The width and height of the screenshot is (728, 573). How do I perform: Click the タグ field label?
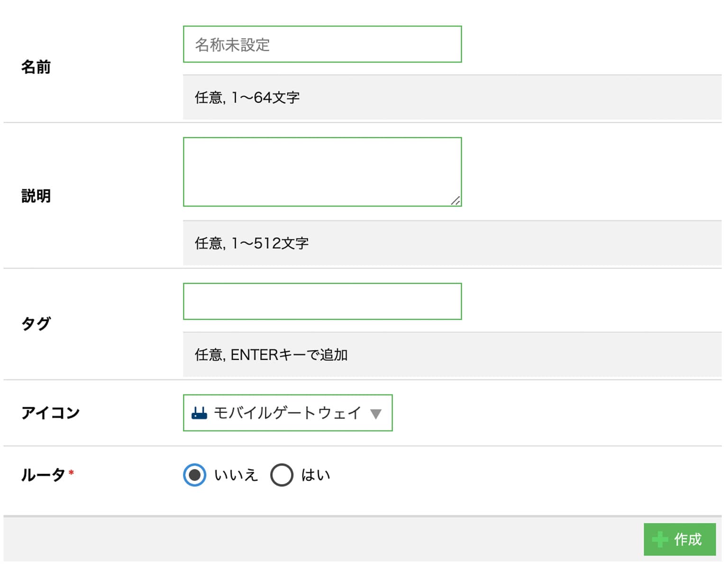(x=36, y=324)
